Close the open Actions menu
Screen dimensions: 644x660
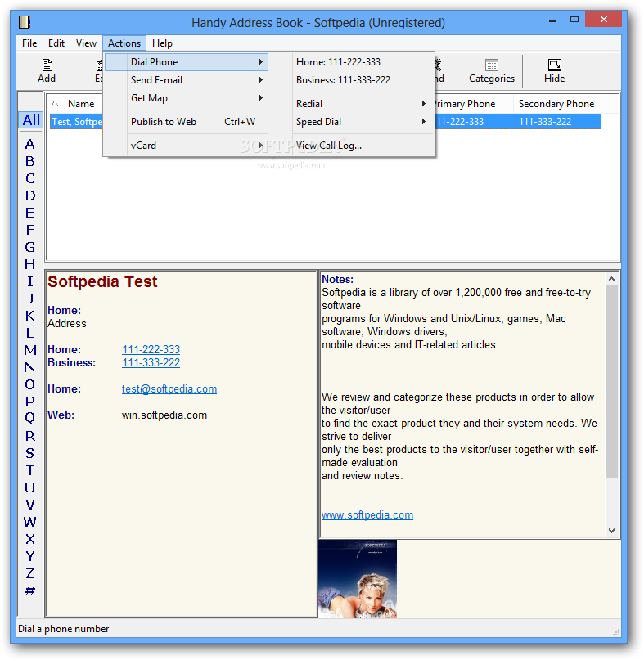tap(124, 43)
